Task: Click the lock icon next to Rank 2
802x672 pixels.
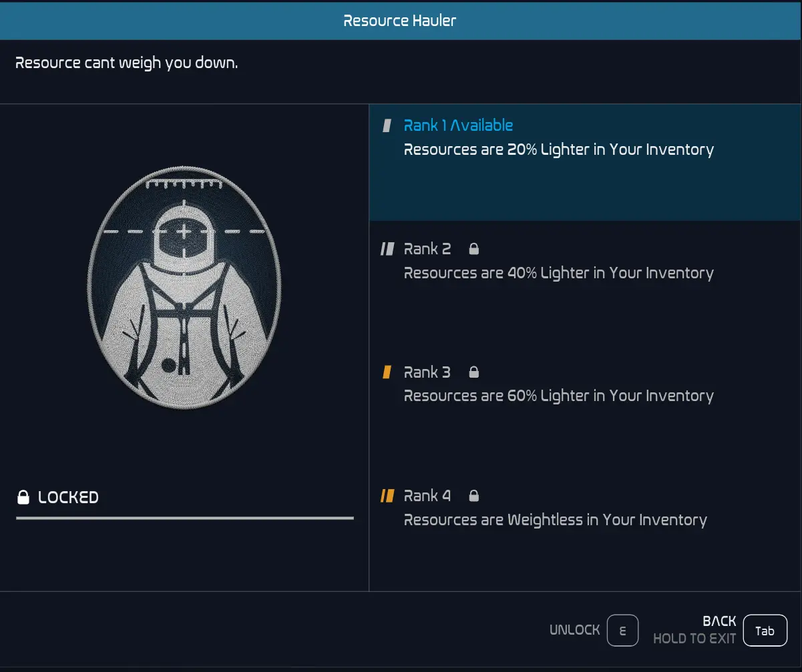Action: (474, 249)
